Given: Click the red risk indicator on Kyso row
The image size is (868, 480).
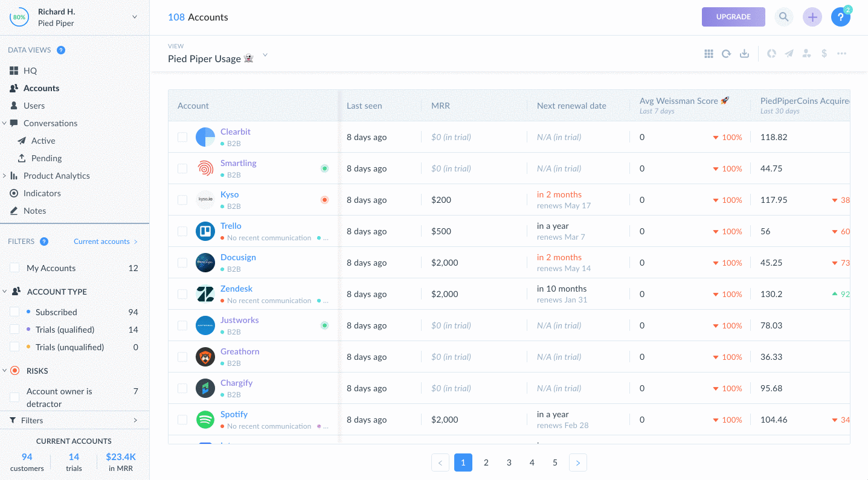Looking at the screenshot, I should click(324, 200).
